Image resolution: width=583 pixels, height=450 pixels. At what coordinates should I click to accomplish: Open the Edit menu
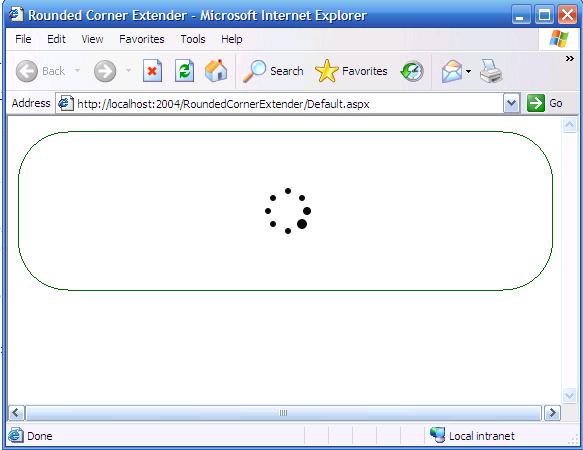pos(56,39)
